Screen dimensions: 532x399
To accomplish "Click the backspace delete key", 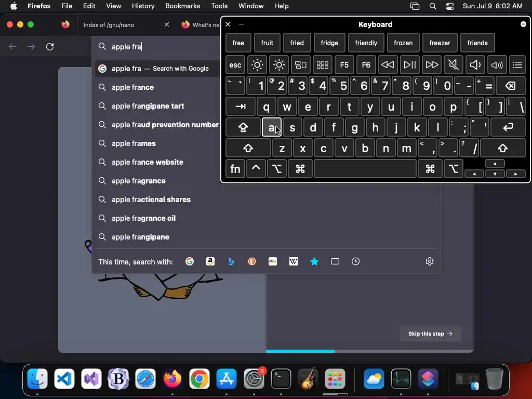I will pos(511,86).
